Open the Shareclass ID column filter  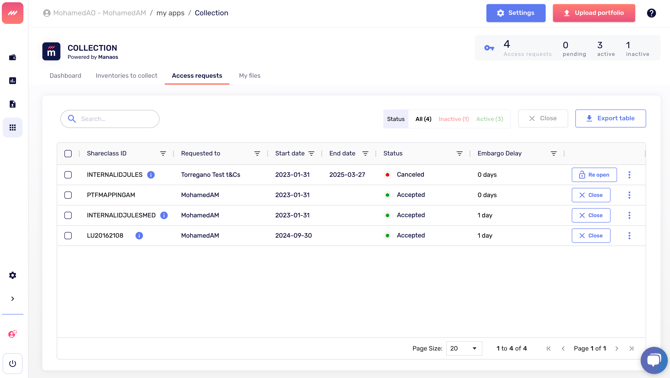click(x=163, y=153)
